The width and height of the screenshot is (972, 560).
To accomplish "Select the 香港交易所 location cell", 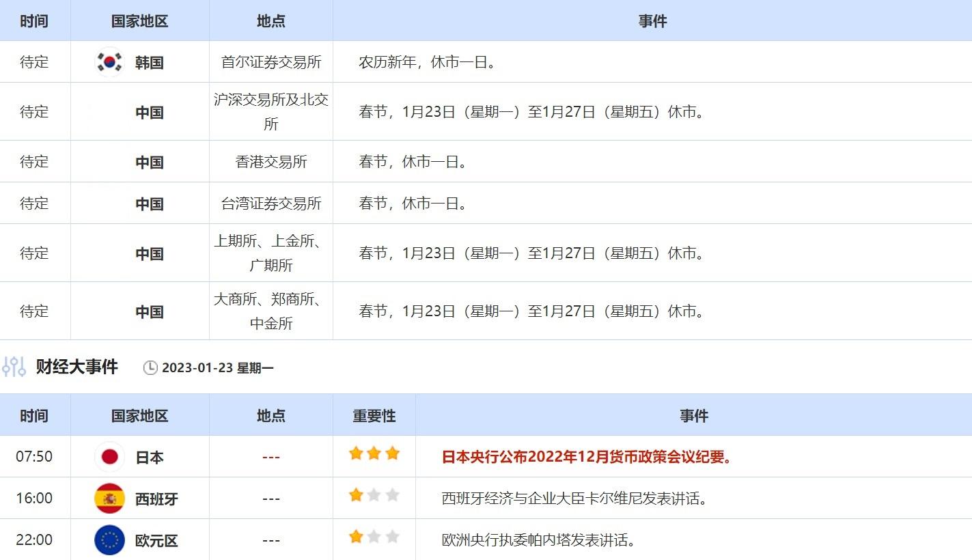I will [271, 162].
